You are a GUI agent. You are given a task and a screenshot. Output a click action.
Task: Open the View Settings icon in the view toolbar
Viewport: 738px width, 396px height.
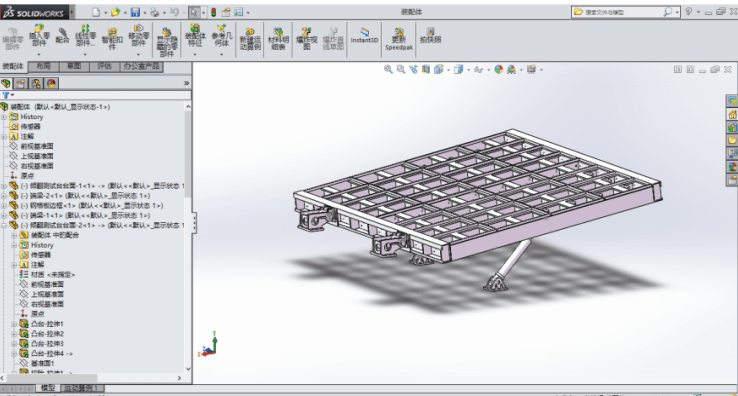[x=531, y=69]
